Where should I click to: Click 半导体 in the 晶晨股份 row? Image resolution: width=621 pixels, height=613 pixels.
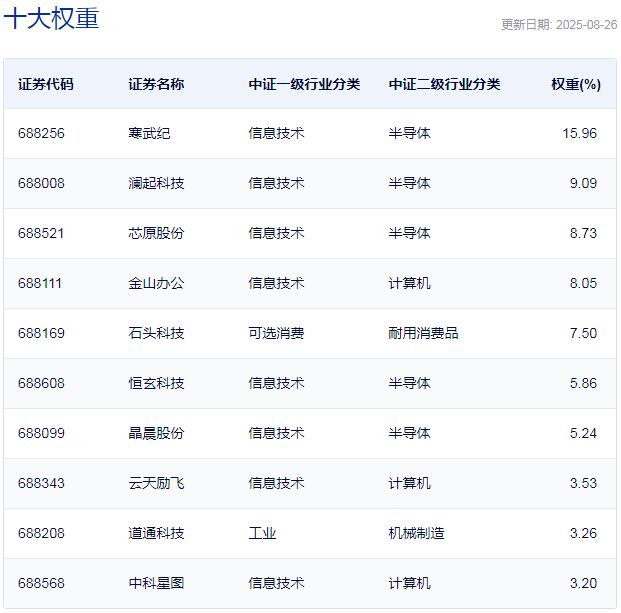(410, 433)
